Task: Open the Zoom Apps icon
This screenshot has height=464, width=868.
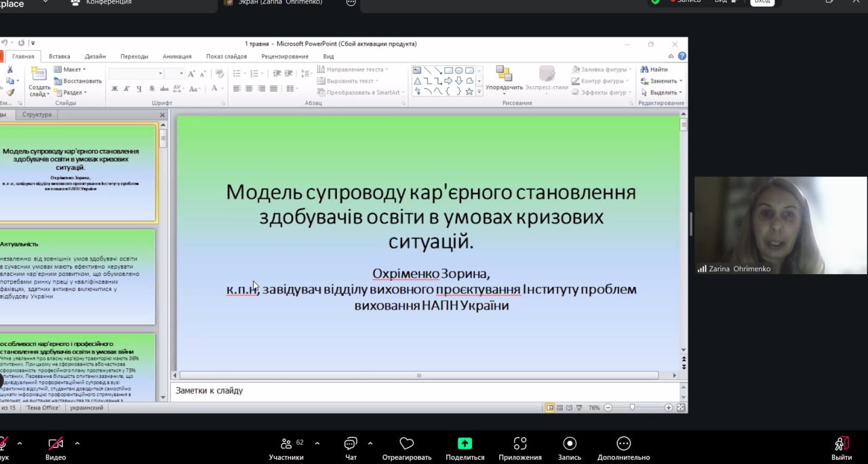Action: coord(520,444)
